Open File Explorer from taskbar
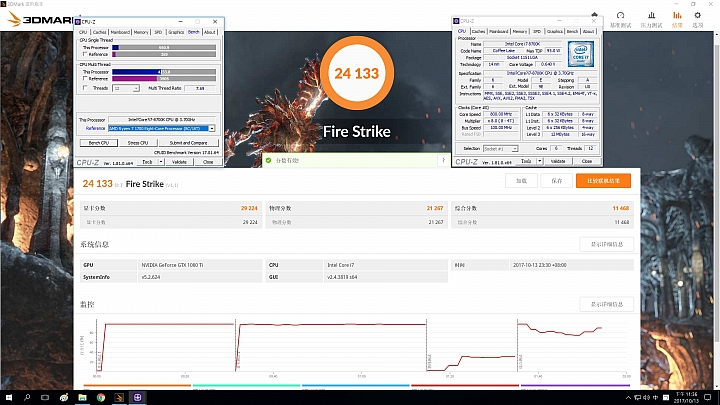This screenshot has height=405, width=720. pos(82,397)
